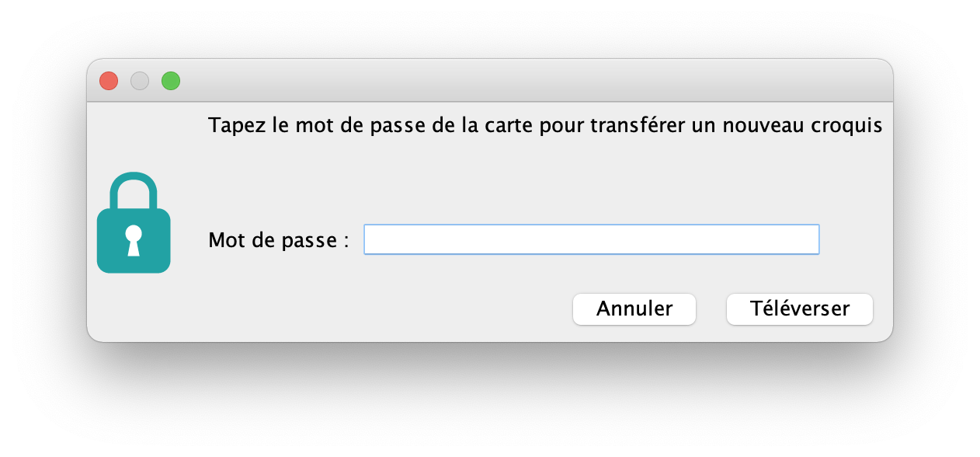Click the Annuler button
Viewport: 980px width, 457px height.
(634, 309)
